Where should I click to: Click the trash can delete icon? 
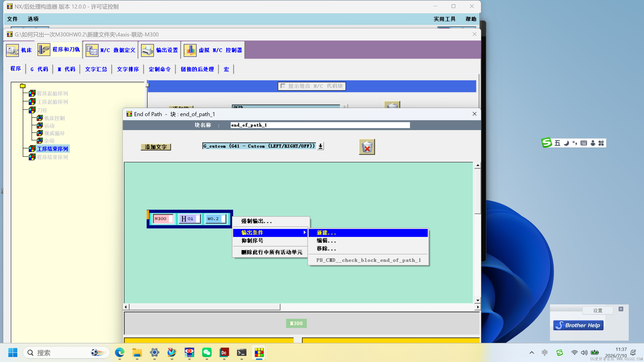pyautogui.click(x=367, y=147)
